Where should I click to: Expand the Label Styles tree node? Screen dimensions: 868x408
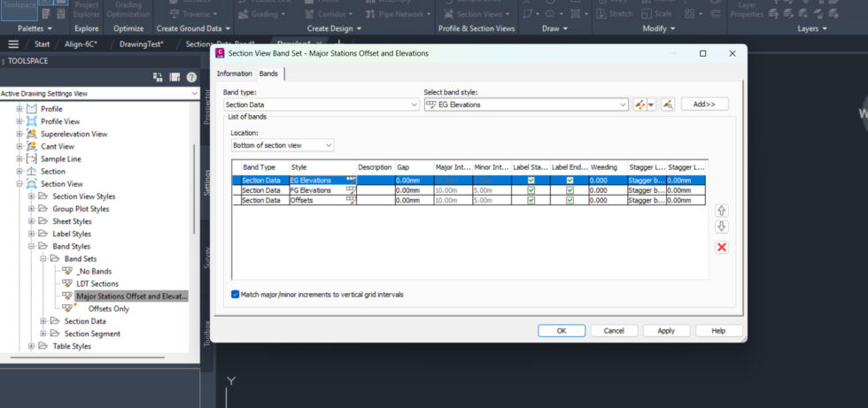coord(32,234)
